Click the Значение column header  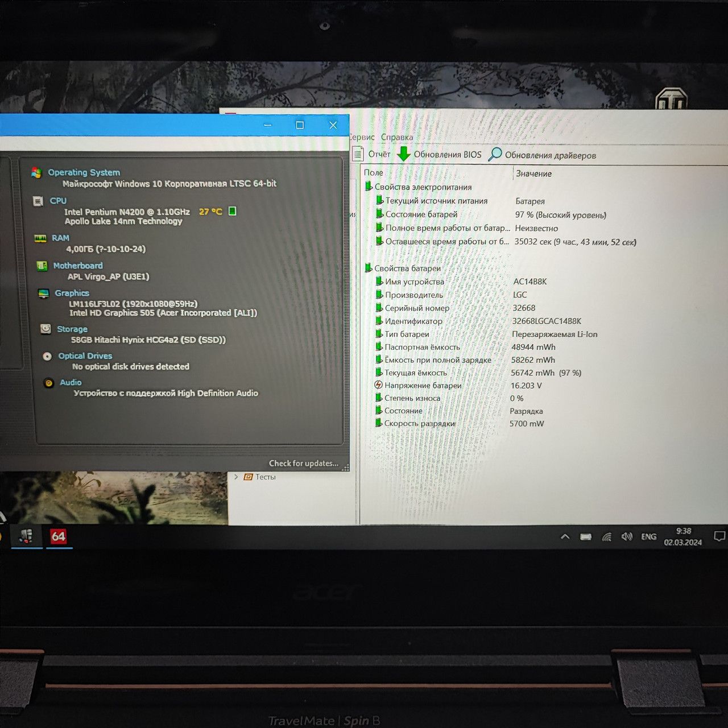coord(533,173)
